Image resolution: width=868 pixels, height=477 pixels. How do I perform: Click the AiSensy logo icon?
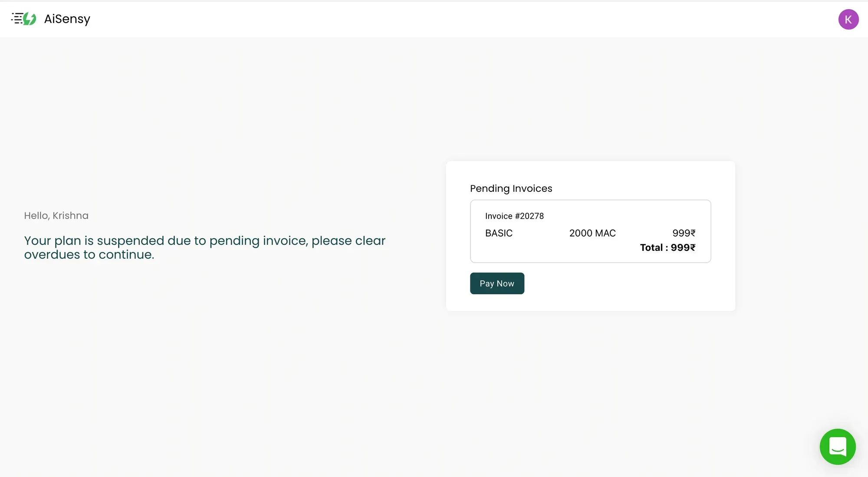[24, 19]
